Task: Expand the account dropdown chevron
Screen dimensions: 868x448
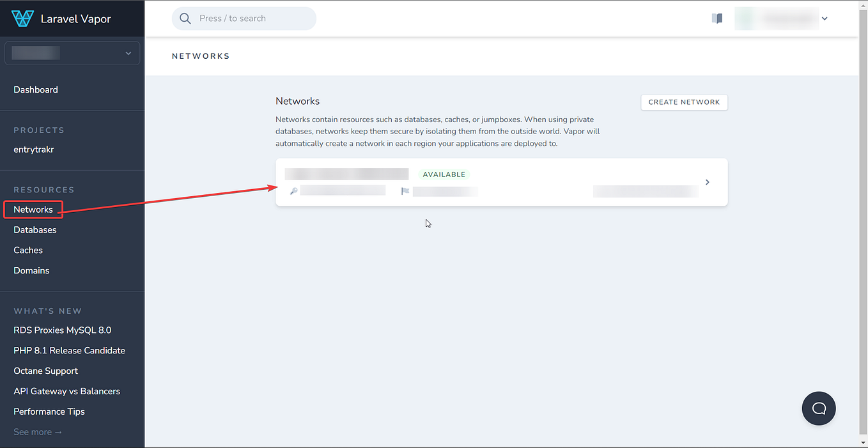Action: point(825,18)
